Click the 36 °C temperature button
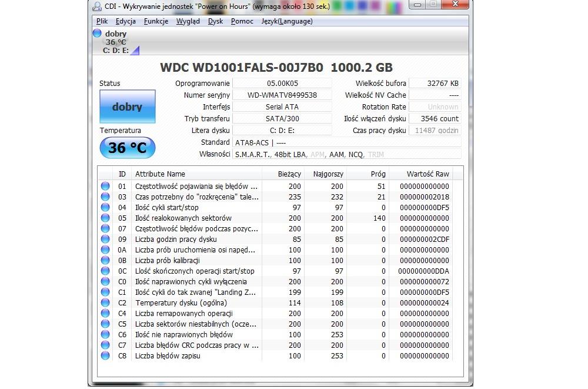Screen dimensions: 588x389 coord(128,148)
